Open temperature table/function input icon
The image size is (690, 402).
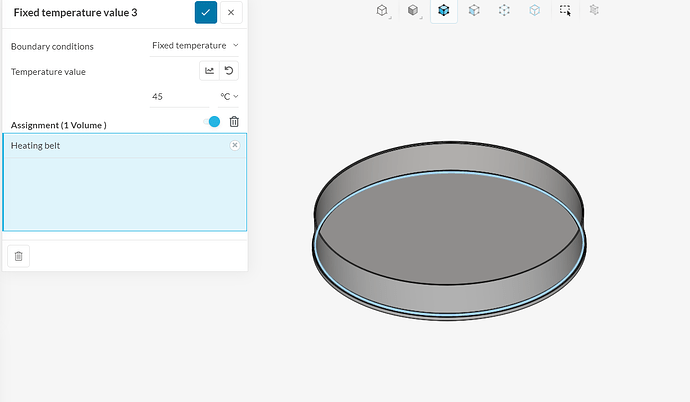210,71
